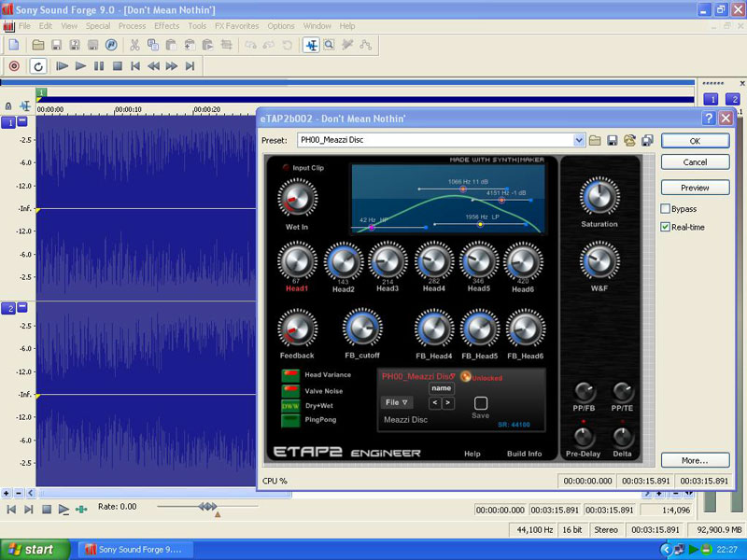Click the Go to End transport button
The height and width of the screenshot is (560, 747).
point(190,66)
